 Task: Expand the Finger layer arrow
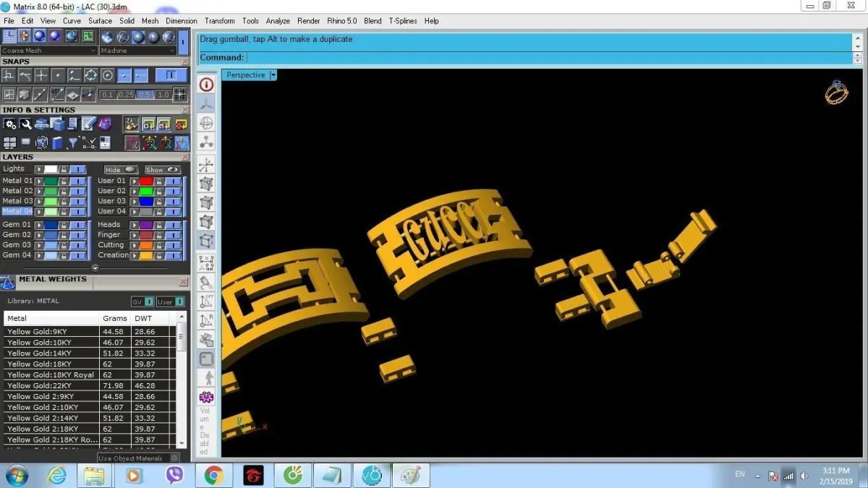[x=135, y=235]
